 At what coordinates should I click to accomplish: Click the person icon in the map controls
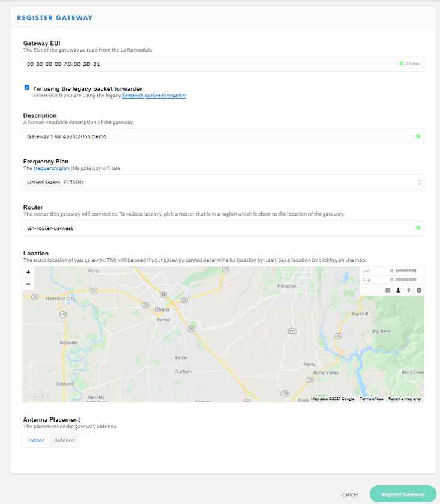tap(398, 290)
